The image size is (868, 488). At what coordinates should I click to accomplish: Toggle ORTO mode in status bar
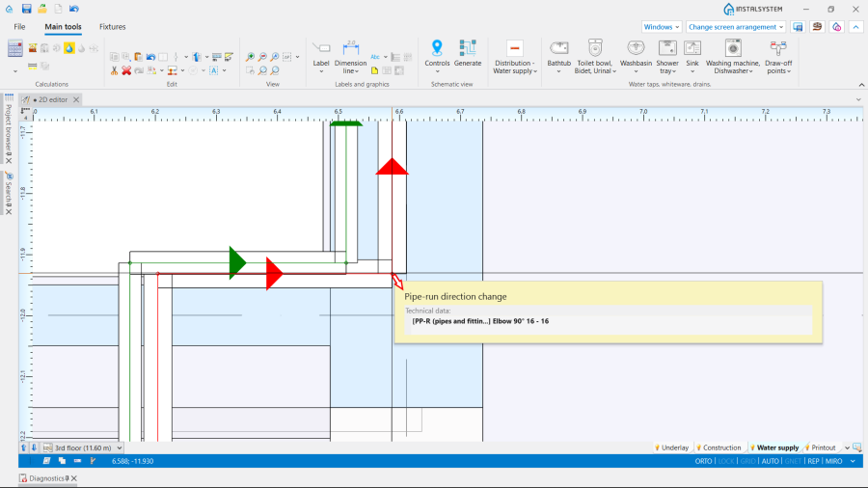pos(703,461)
